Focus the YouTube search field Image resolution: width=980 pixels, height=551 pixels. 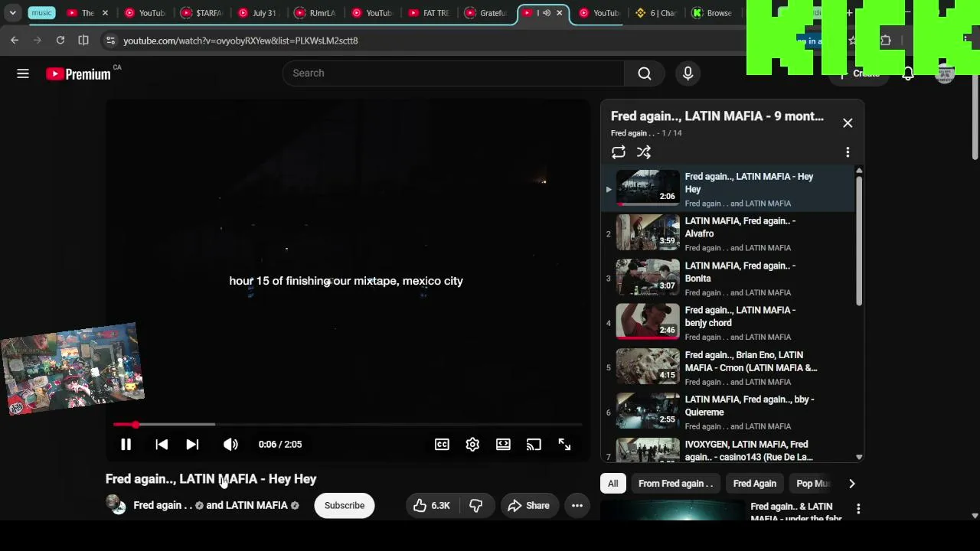454,73
